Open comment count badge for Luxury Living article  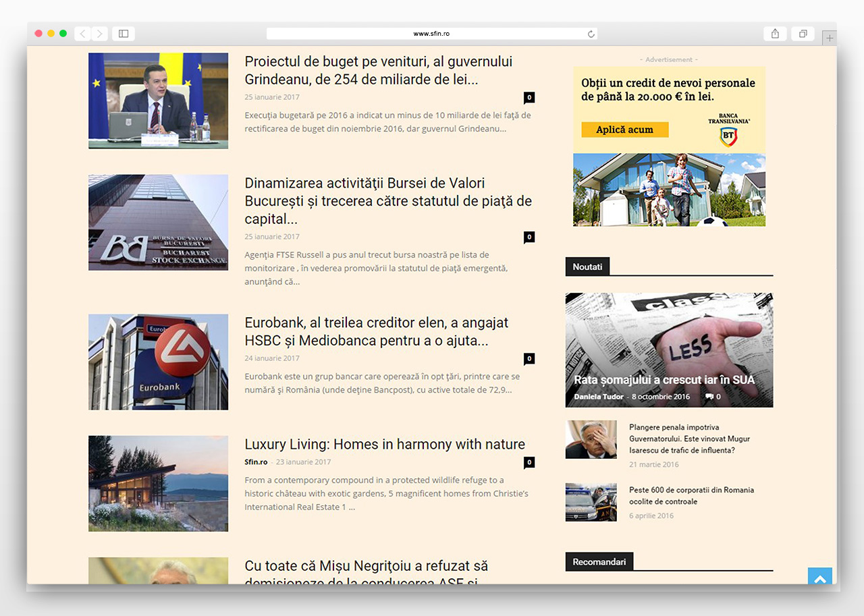(x=529, y=462)
